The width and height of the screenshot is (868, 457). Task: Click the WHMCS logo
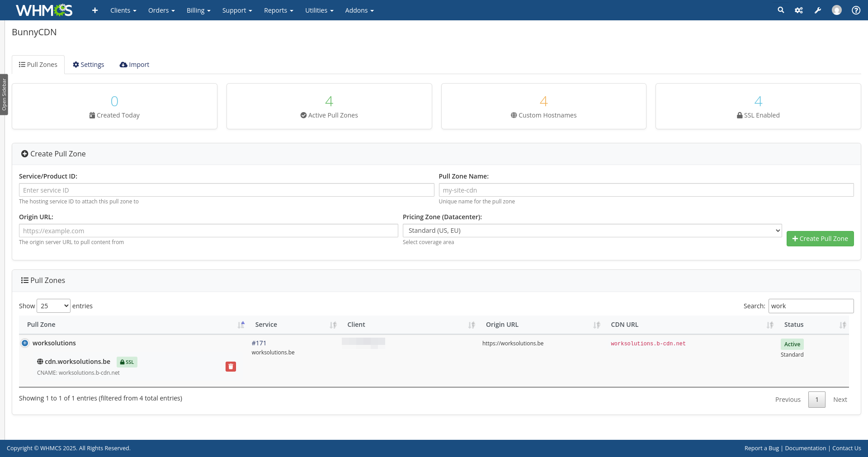click(44, 10)
